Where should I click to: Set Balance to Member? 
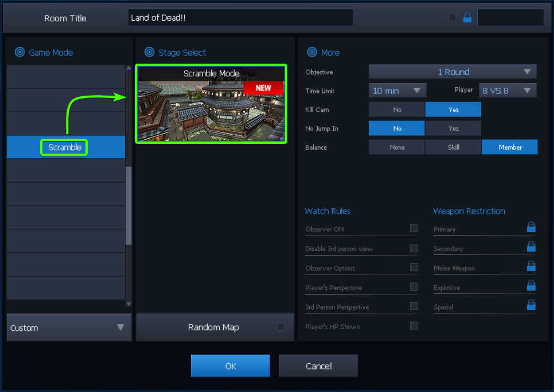coord(510,147)
